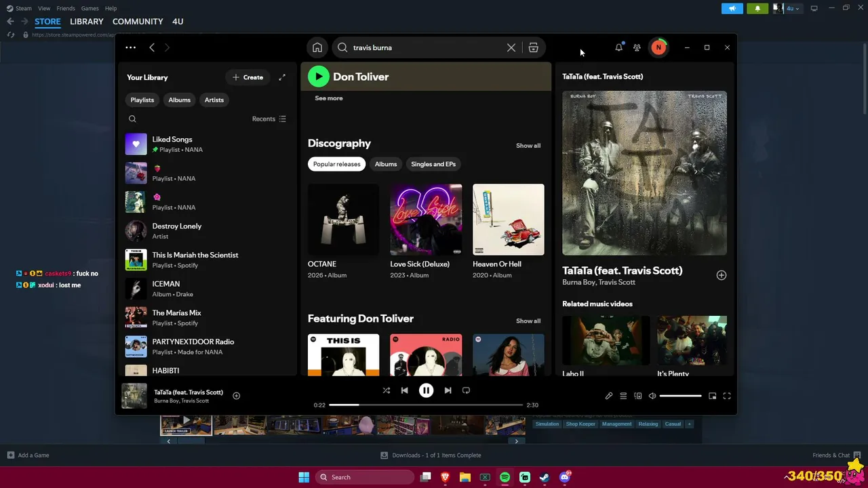
Task: Add current track to library from player bar
Action: pos(237,396)
